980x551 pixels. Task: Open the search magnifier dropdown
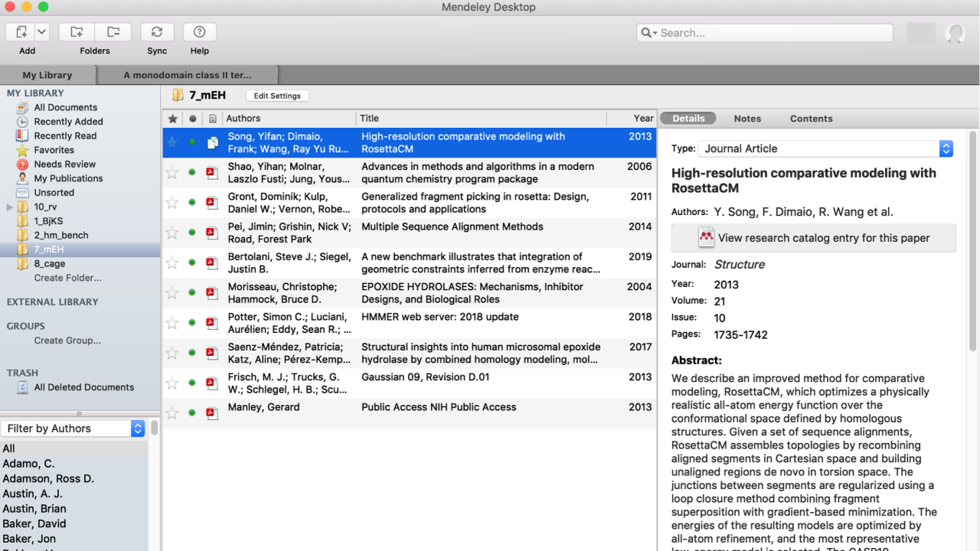point(649,33)
